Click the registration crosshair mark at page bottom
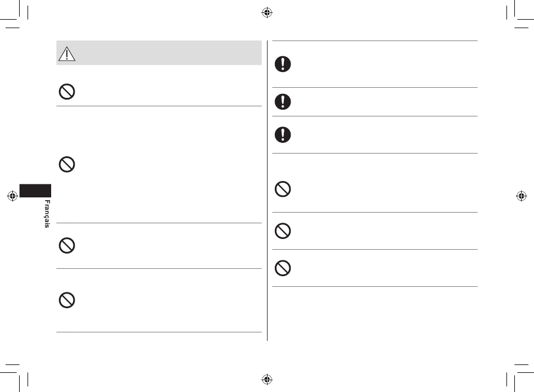 (267, 379)
